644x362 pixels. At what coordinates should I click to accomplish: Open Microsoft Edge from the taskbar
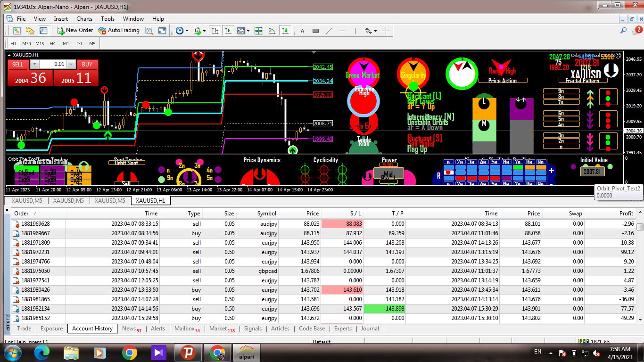(x=42, y=352)
